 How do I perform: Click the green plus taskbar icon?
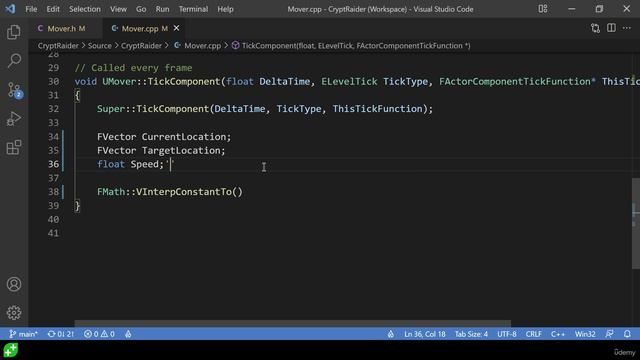11,350
